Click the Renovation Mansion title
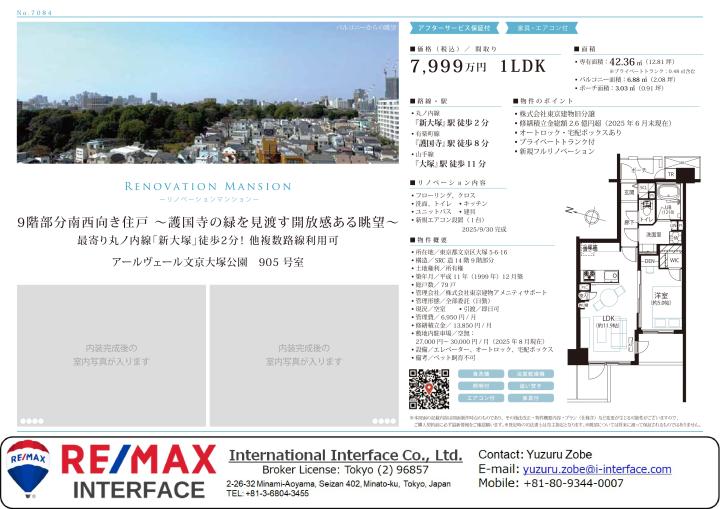This screenshot has width=720, height=509. (x=207, y=186)
